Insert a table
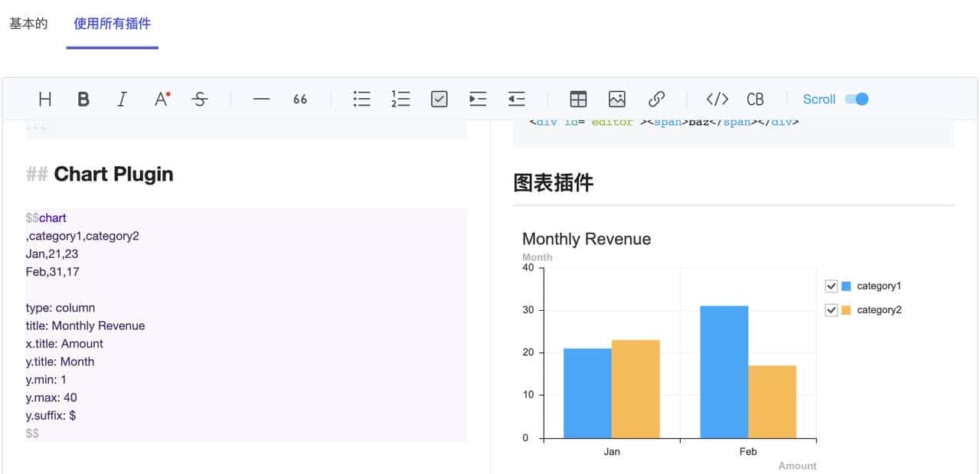This screenshot has height=474, width=980. (578, 99)
